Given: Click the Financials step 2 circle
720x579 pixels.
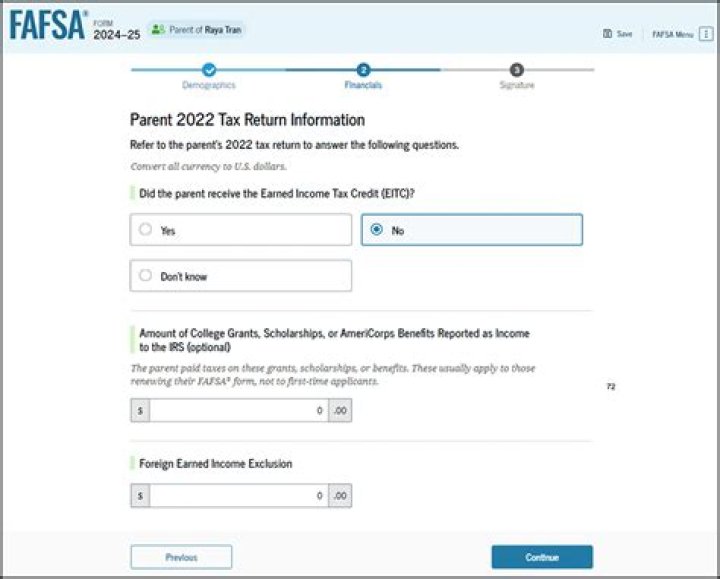Looking at the screenshot, I should pyautogui.click(x=363, y=70).
